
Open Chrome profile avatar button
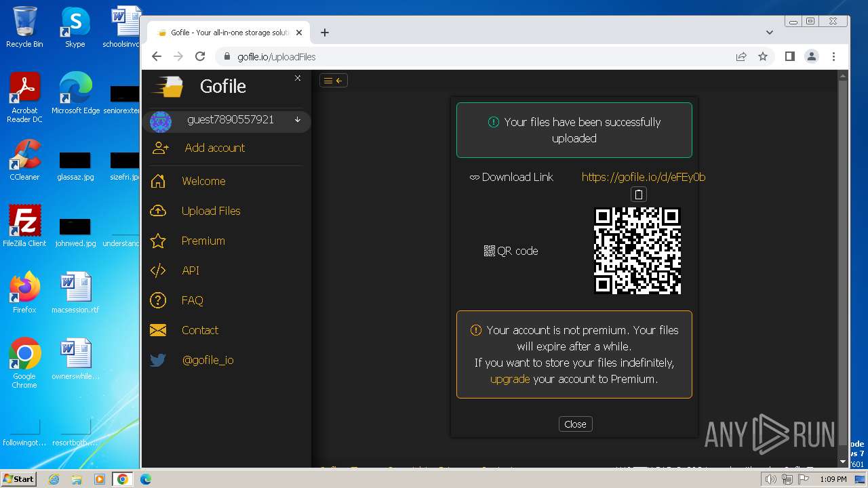point(812,57)
